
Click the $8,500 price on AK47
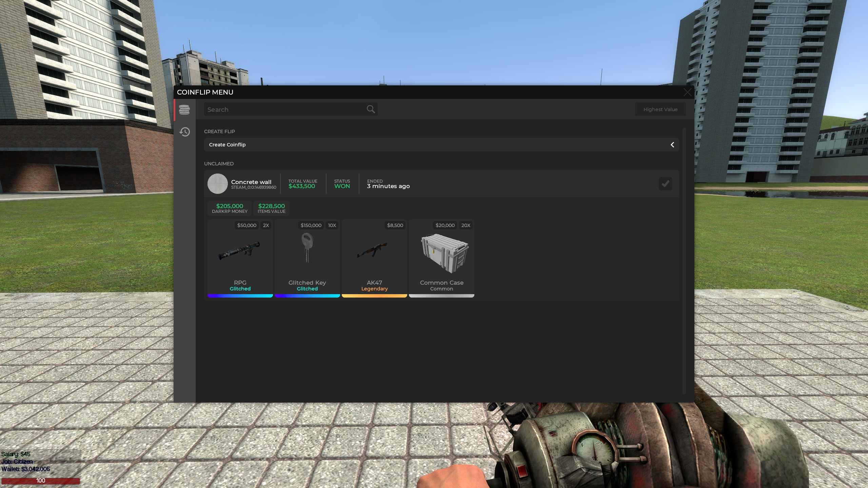[x=395, y=225]
